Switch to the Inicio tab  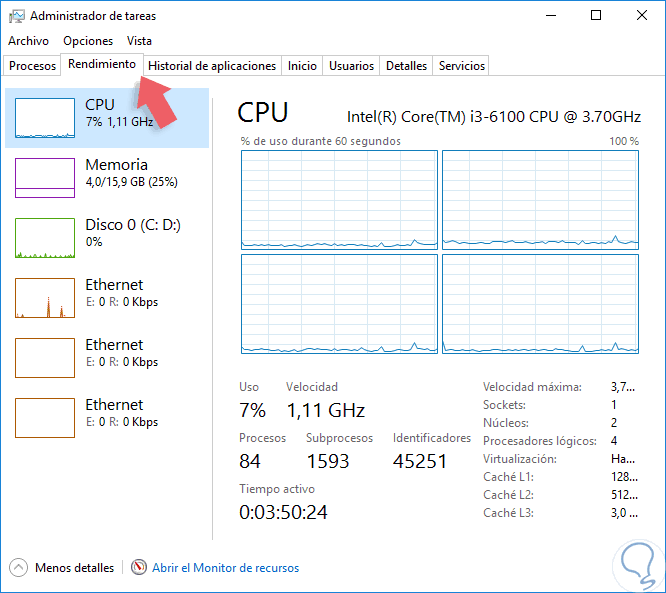(x=302, y=66)
